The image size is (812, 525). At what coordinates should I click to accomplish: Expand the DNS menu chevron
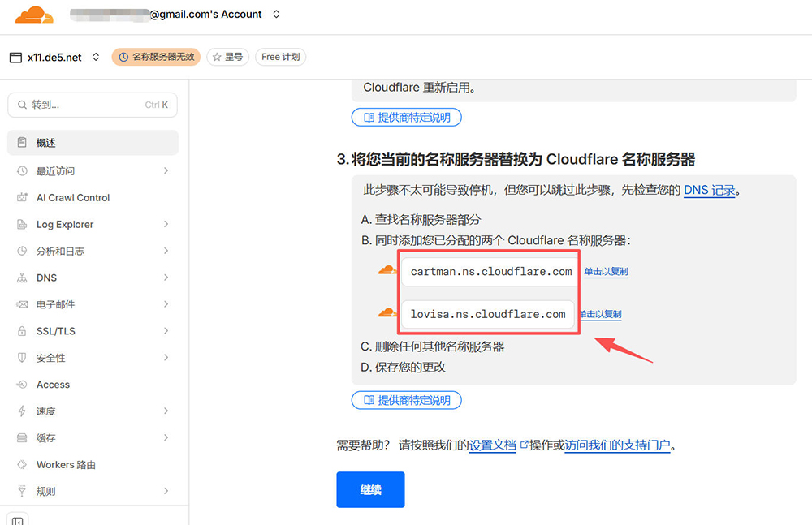166,278
